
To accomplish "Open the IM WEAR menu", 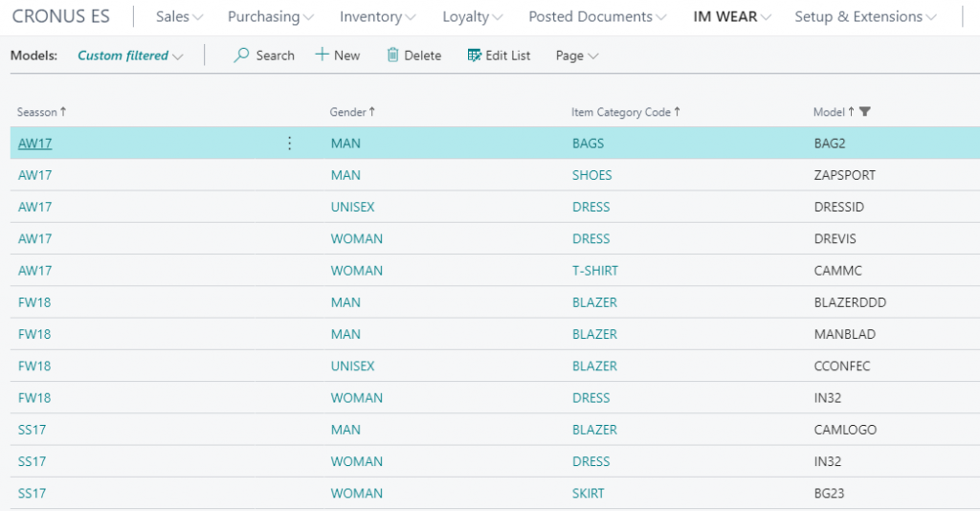I will [x=732, y=17].
